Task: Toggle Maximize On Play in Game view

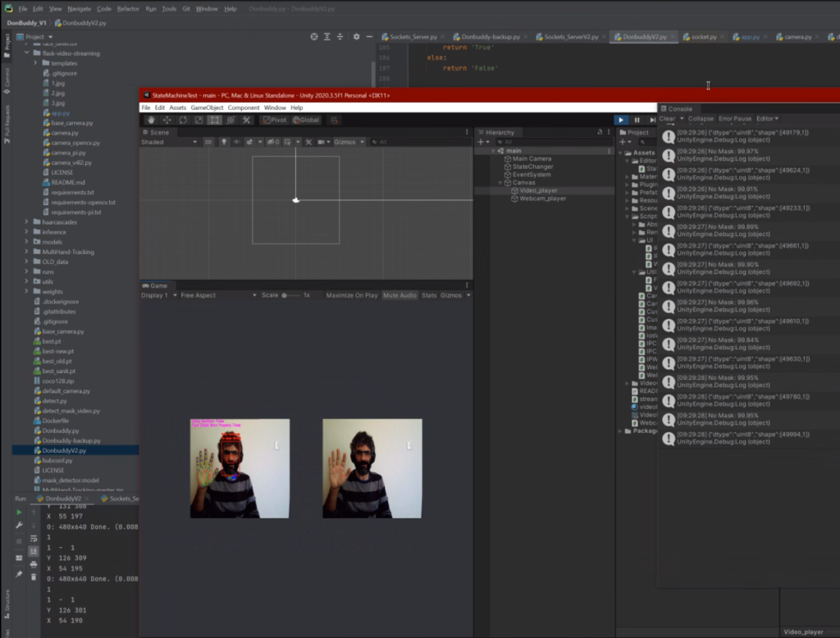Action: [352, 295]
